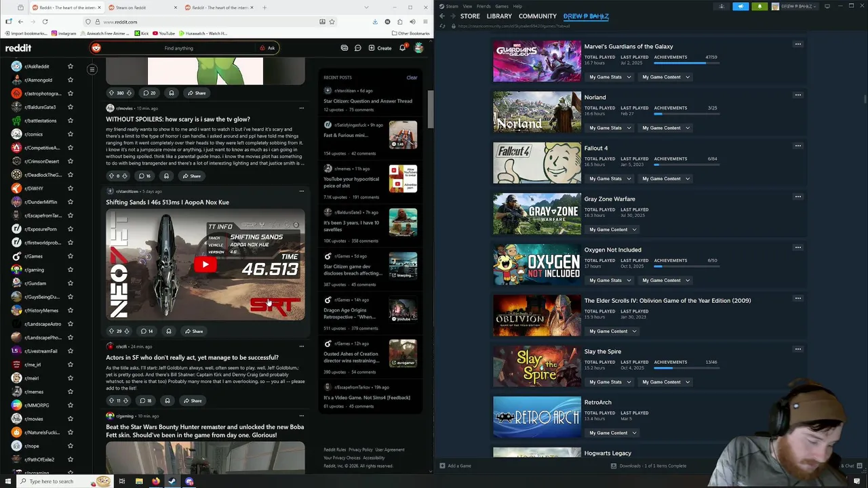The image size is (868, 488).
Task: Go to Steam COMMUNITY tab
Action: pos(538,16)
